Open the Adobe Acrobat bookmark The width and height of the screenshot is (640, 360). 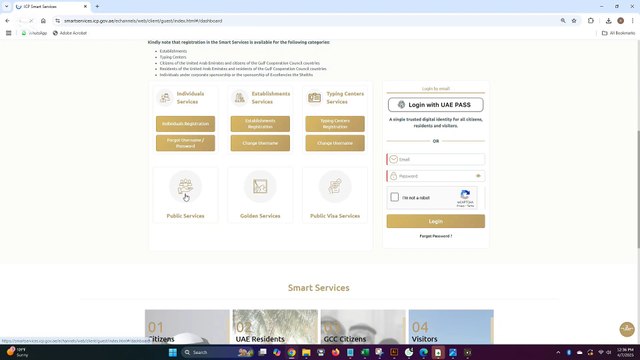click(70, 33)
